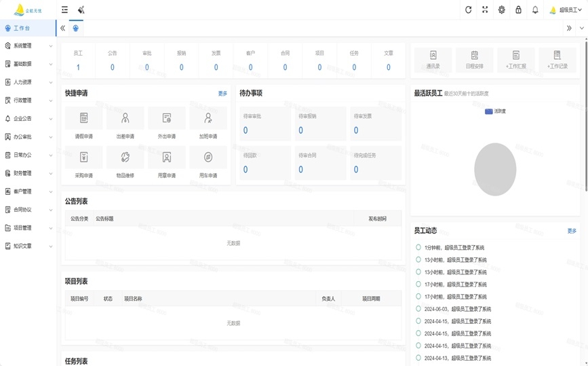Viewport: 588px width, 366px height.
Task: Expand the 人力资源 menu group
Action: 28,82
